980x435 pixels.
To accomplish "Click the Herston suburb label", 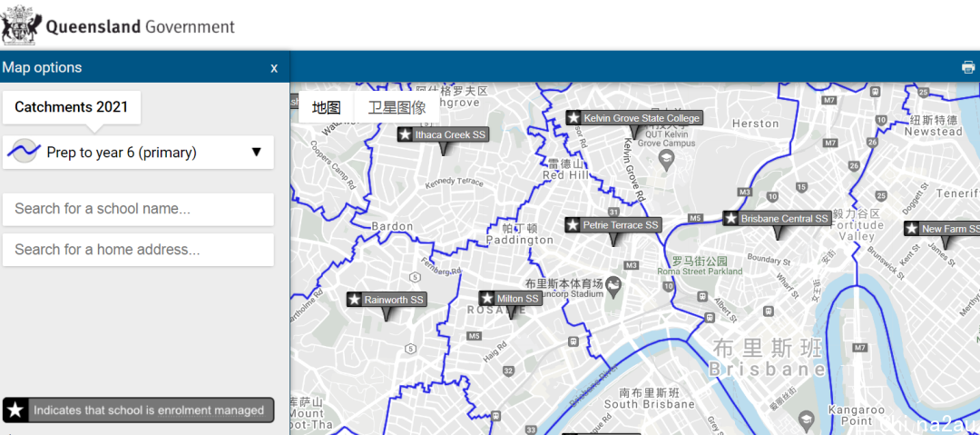I will (755, 124).
